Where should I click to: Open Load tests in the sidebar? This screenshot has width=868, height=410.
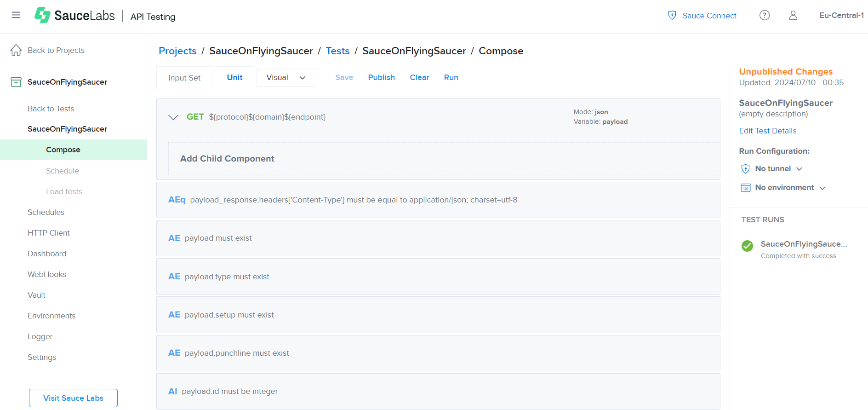(64, 191)
